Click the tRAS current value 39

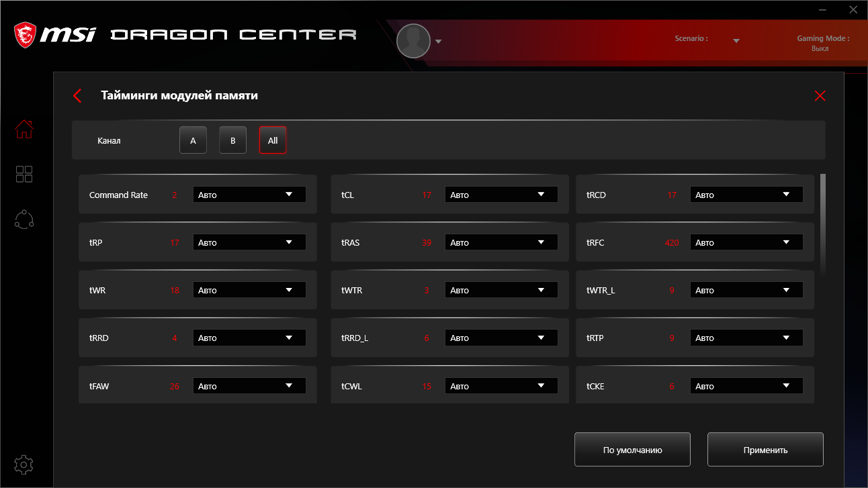coord(427,242)
